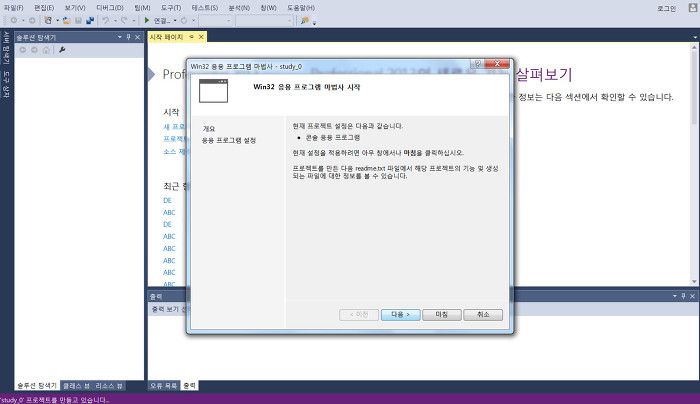Click the Solution Explorer home icon

click(x=46, y=50)
